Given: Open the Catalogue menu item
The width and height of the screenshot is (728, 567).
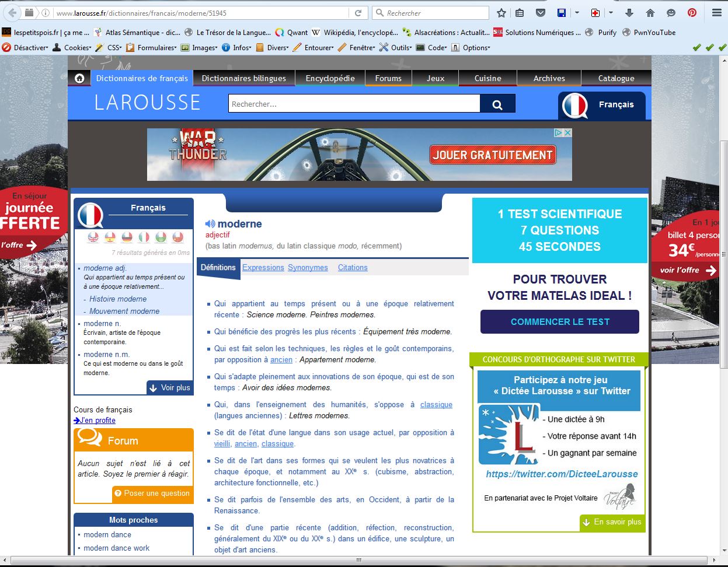Looking at the screenshot, I should coord(616,78).
